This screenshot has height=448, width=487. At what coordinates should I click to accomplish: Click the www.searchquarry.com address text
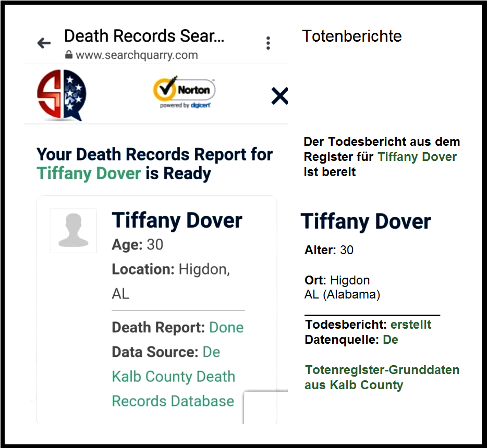137,55
